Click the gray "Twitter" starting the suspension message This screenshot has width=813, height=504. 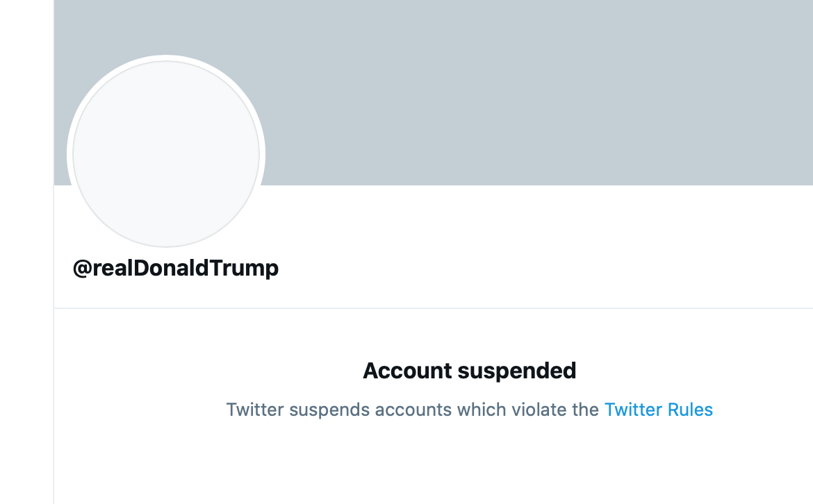(x=255, y=410)
